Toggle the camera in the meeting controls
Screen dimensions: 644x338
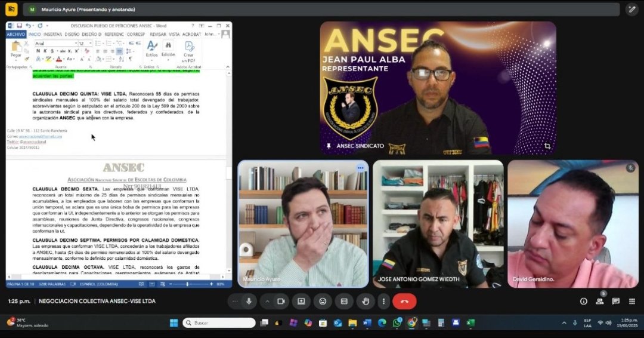point(281,302)
